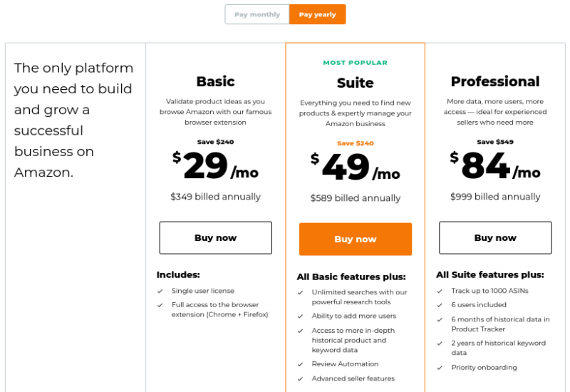Click checkmark beside 6 users included

click(440, 305)
